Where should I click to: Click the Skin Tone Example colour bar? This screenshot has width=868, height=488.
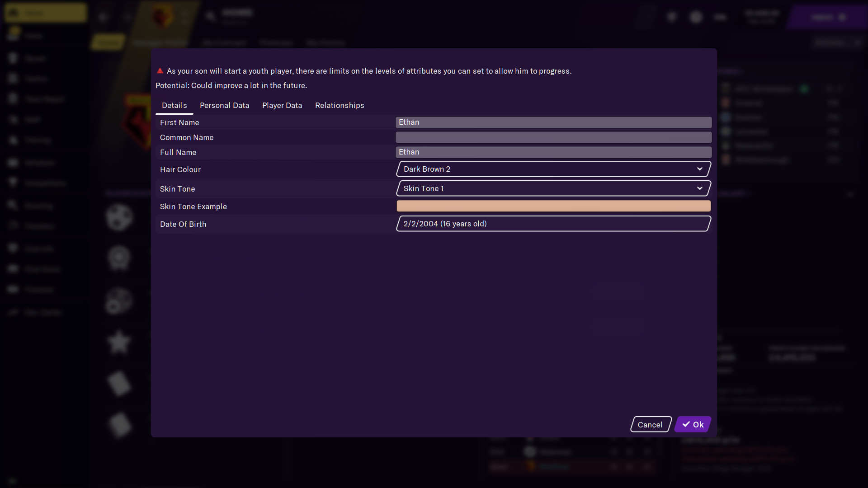pos(553,206)
